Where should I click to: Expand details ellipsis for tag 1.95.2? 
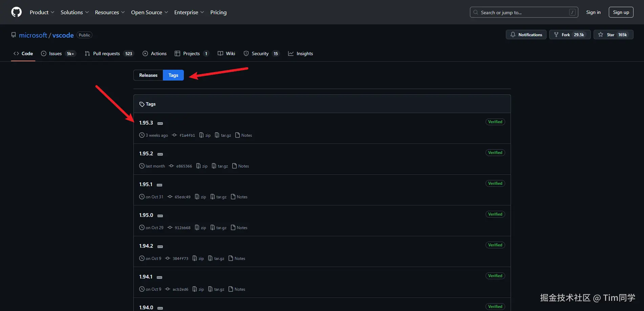coord(160,154)
